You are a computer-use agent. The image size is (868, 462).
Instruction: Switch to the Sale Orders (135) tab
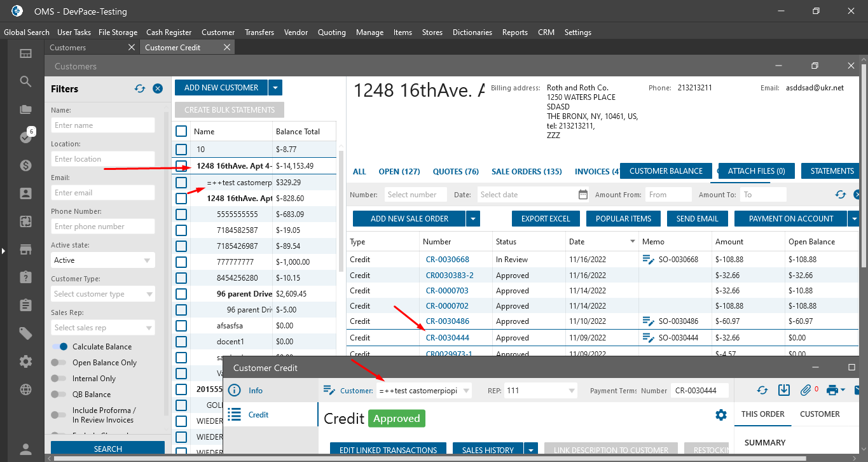point(526,171)
